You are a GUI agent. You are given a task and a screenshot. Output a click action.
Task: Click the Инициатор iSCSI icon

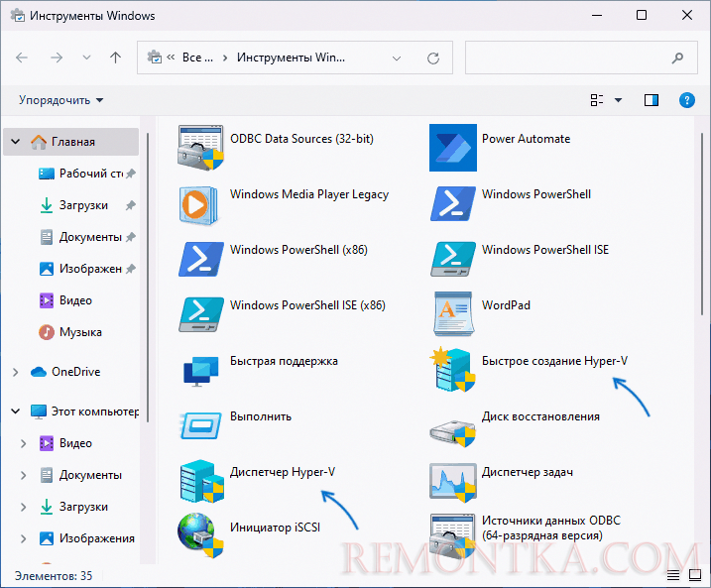click(x=200, y=535)
